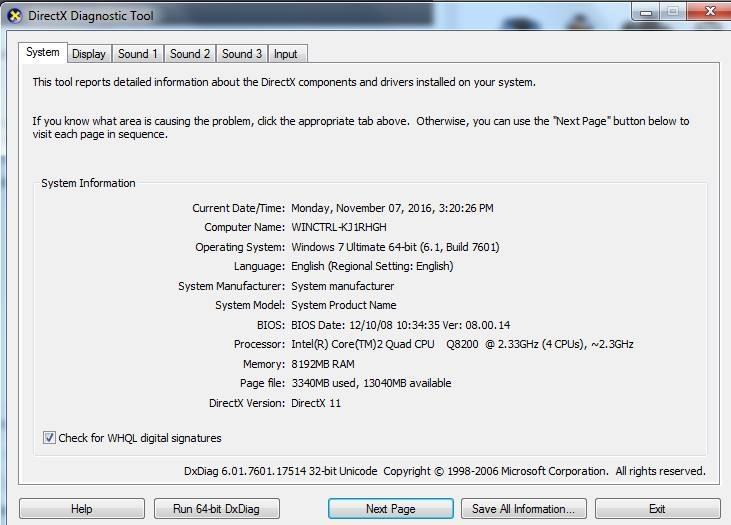This screenshot has width=731, height=525.
Task: Select the System manufacturer value
Action: coord(343,286)
